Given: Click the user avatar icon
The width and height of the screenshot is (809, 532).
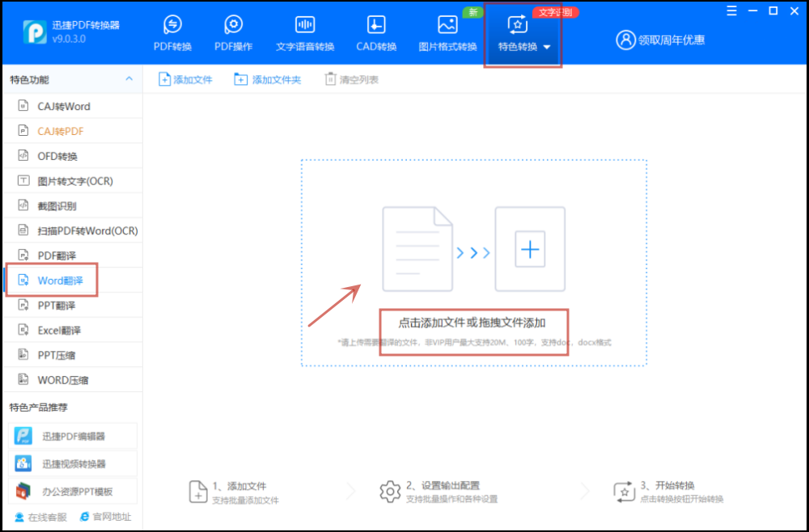Looking at the screenshot, I should tap(625, 40).
